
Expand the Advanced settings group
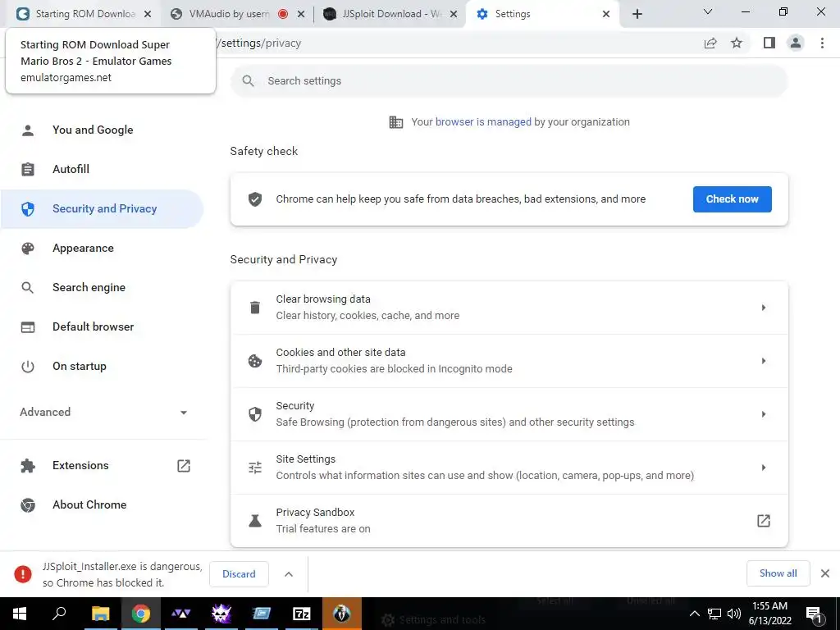coord(103,412)
